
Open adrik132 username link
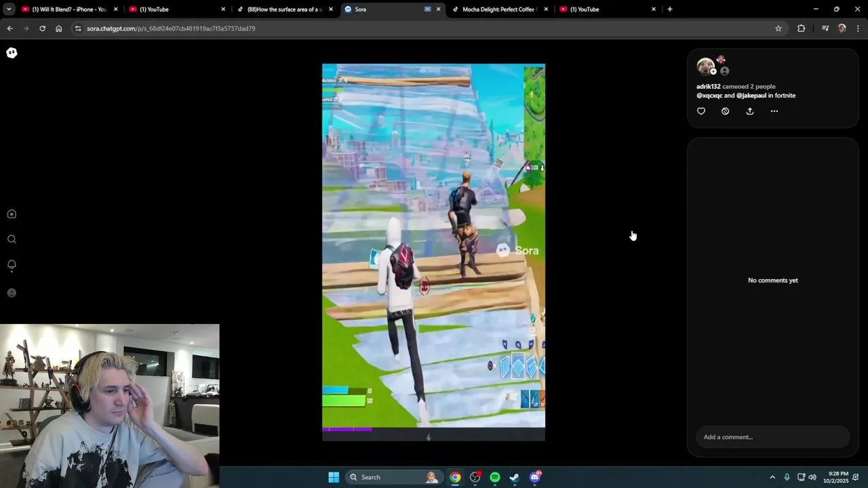pyautogui.click(x=709, y=87)
